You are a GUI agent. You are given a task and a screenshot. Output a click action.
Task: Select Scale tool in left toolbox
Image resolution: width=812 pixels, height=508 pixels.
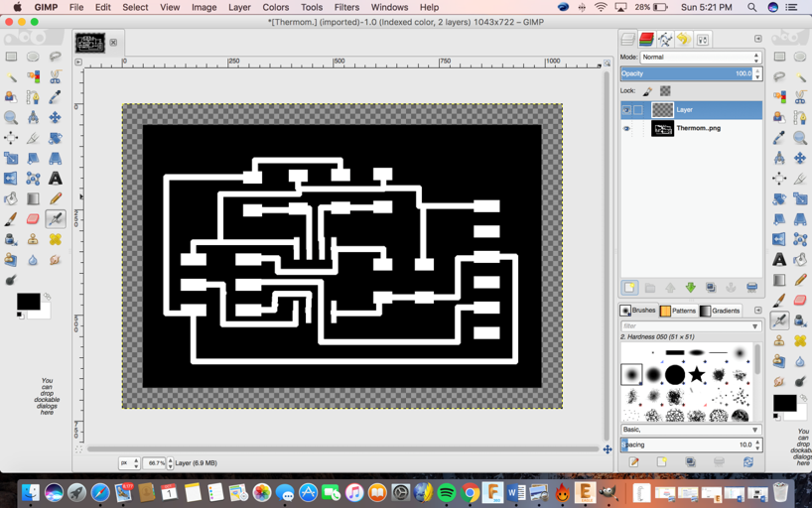point(11,158)
